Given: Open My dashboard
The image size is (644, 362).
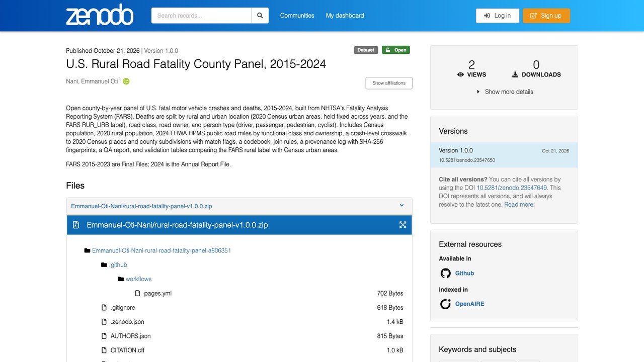Looking at the screenshot, I should point(345,16).
